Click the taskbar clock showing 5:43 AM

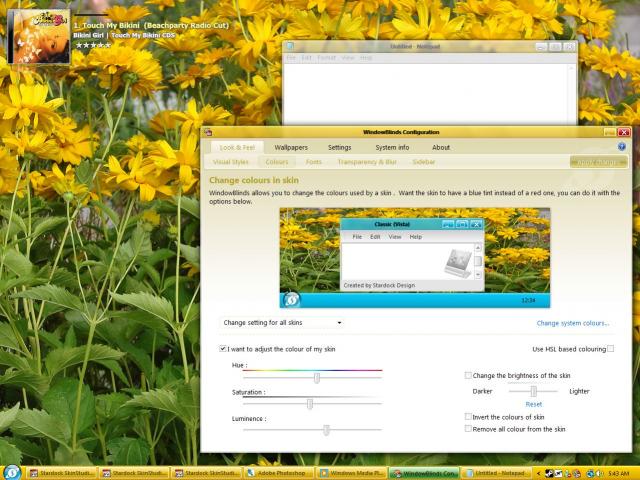click(x=618, y=473)
